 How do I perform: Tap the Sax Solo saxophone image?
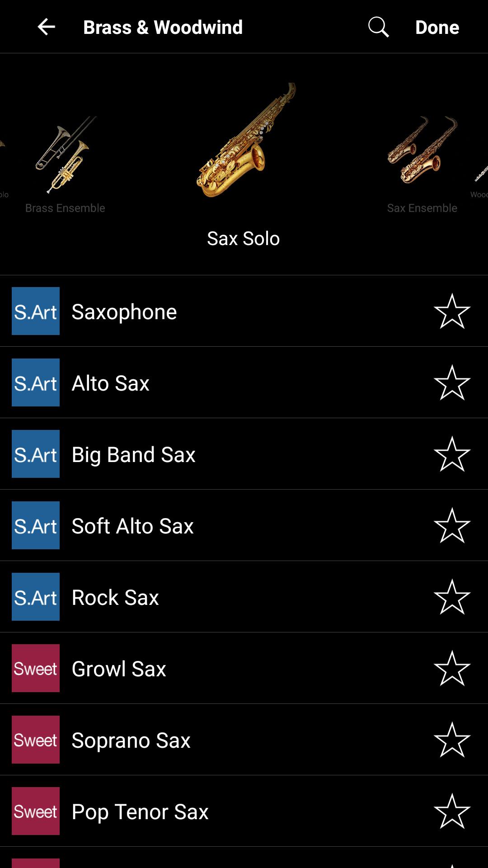tap(244, 140)
